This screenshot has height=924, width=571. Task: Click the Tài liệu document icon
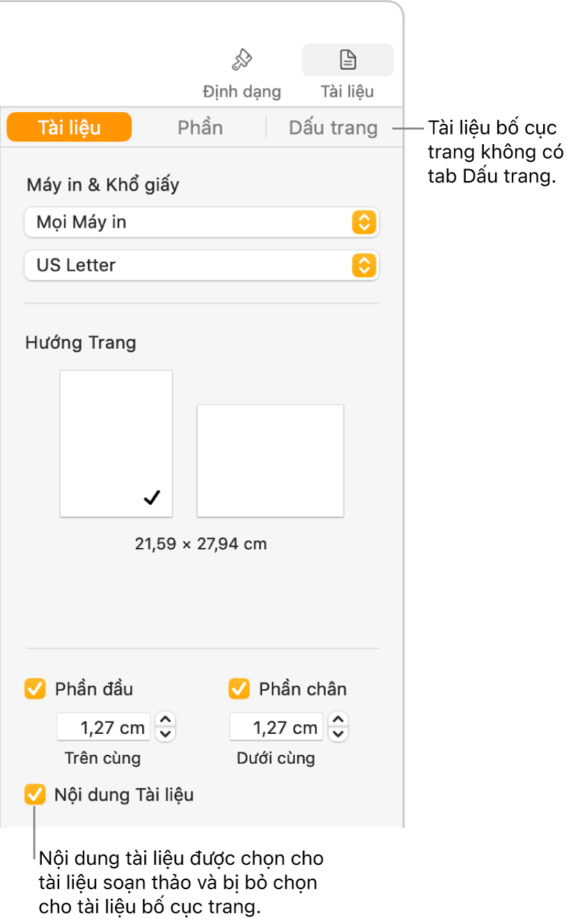coord(347,61)
